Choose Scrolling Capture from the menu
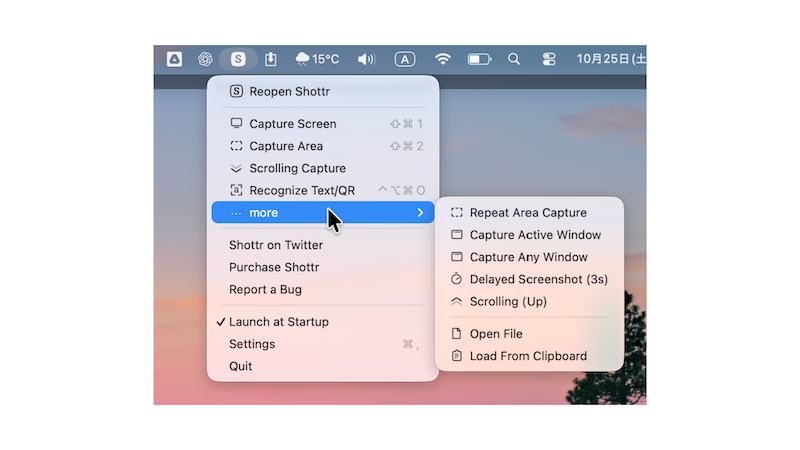Image resolution: width=800 pixels, height=450 pixels. tap(297, 168)
